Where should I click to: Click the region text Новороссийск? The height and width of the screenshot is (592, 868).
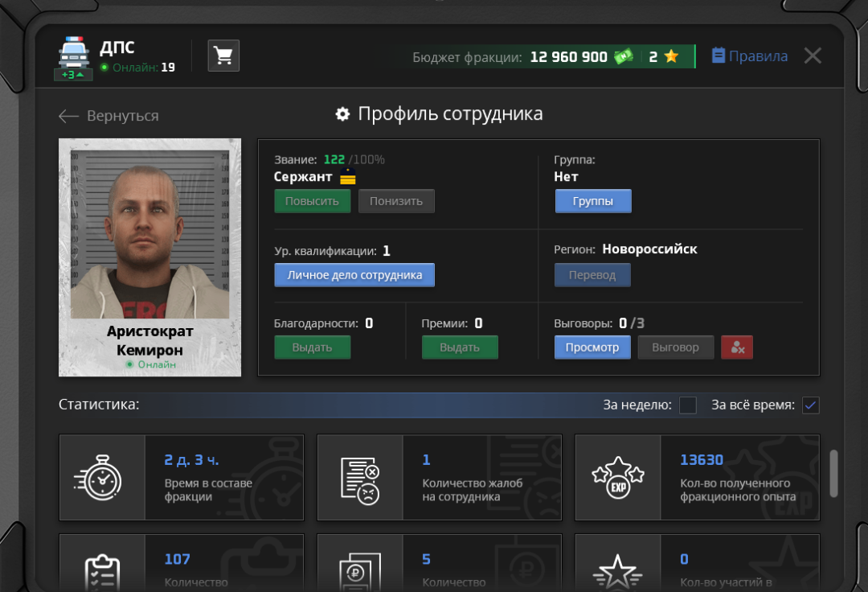point(650,249)
